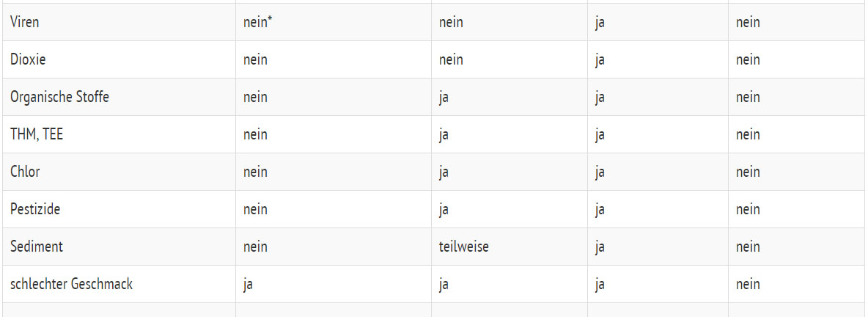Click the first "nein" in Dioxie row
Screen dimensions: 868x317
coord(255,59)
